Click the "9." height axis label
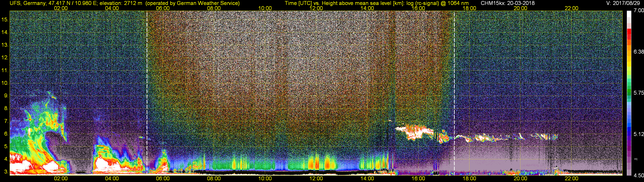 pyautogui.click(x=6, y=96)
